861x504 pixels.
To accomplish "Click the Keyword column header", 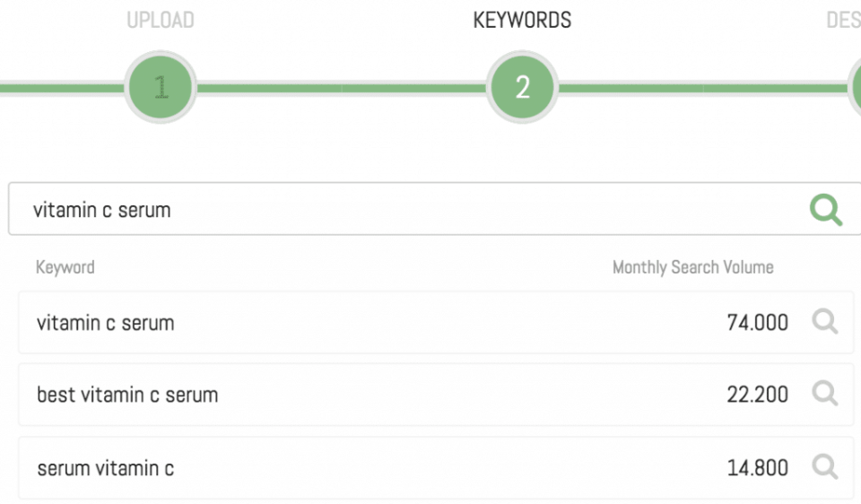I will point(65,267).
